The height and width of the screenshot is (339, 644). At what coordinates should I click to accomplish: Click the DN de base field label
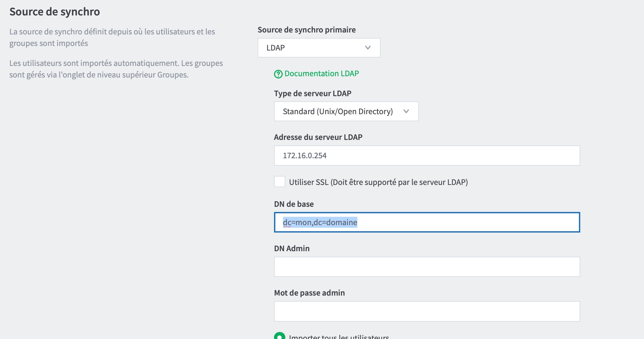[x=294, y=204]
